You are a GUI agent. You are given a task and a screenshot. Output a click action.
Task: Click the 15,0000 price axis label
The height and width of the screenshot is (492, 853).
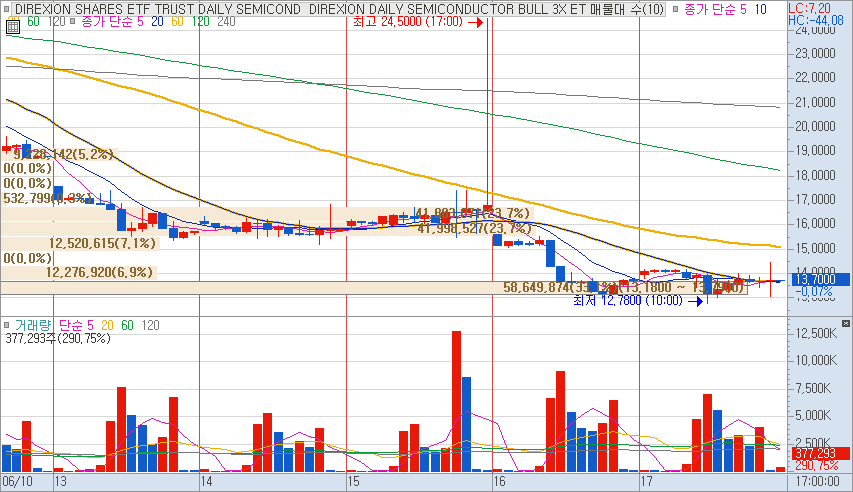(815, 248)
